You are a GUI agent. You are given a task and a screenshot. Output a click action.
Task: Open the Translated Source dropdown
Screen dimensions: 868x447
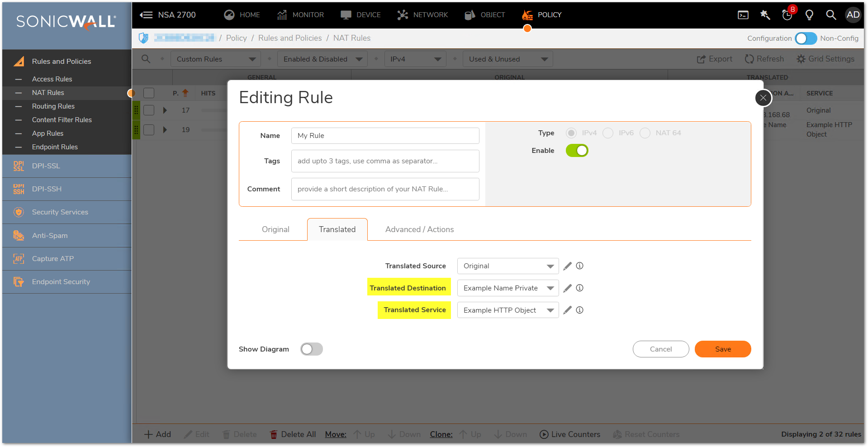508,266
